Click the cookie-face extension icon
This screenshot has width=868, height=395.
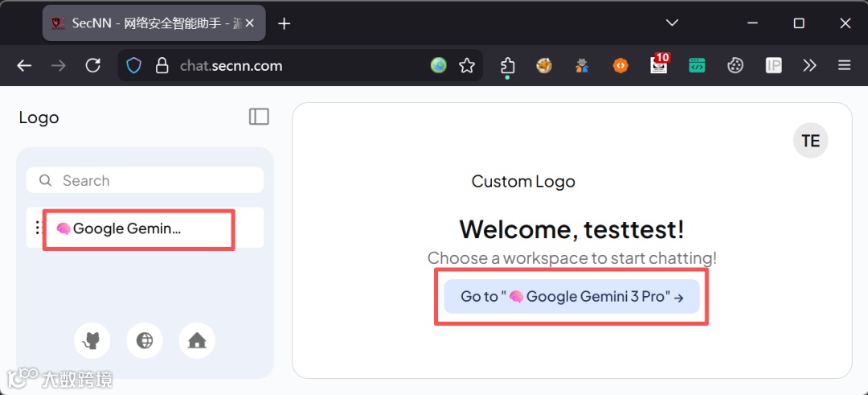tap(544, 66)
